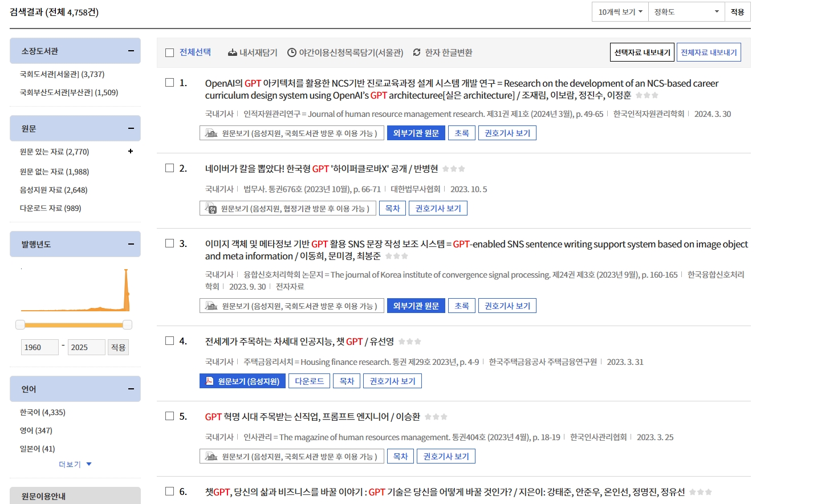Click the start year field showing 1960
Image resolution: width=813 pixels, height=504 pixels.
pyautogui.click(x=40, y=347)
